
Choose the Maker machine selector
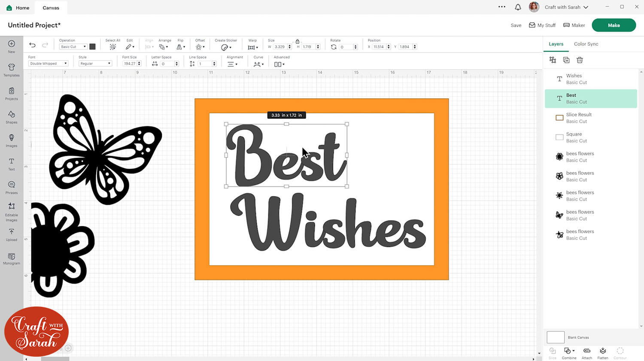(x=574, y=25)
